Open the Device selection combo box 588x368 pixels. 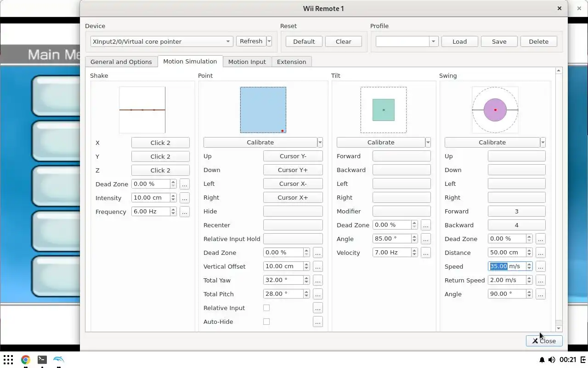pyautogui.click(x=162, y=41)
